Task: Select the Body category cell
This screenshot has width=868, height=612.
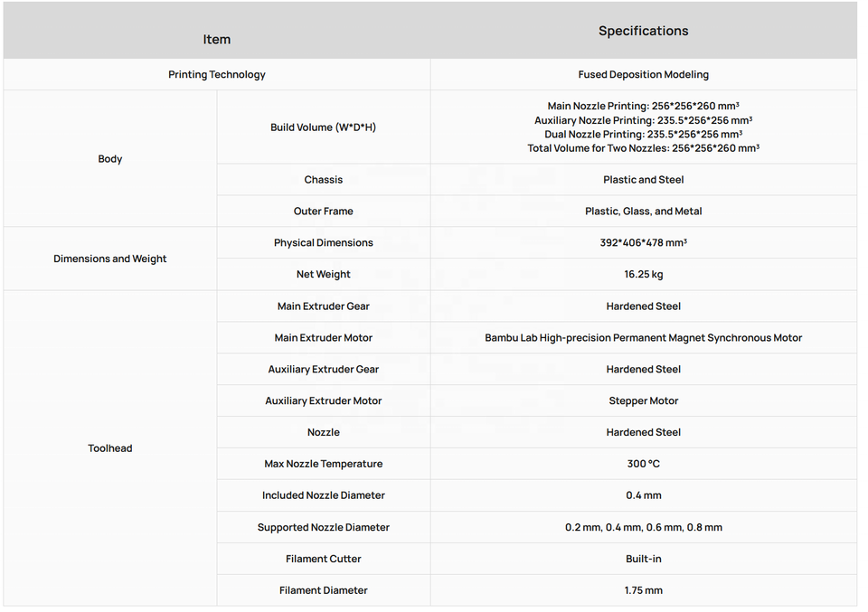Action: [110, 159]
